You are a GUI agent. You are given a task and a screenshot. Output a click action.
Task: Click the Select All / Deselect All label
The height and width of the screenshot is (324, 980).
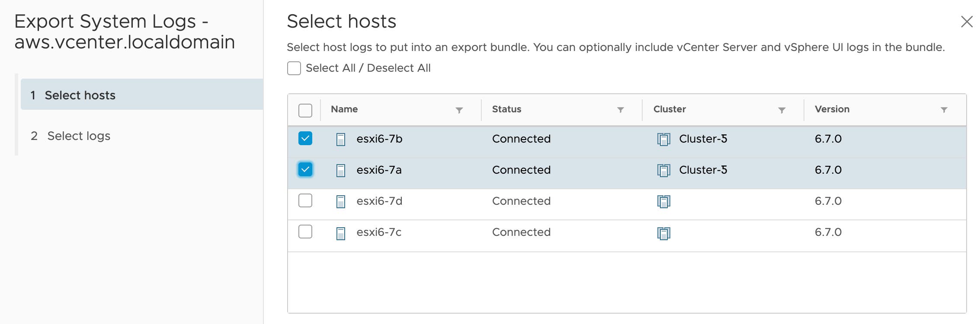[x=368, y=68]
